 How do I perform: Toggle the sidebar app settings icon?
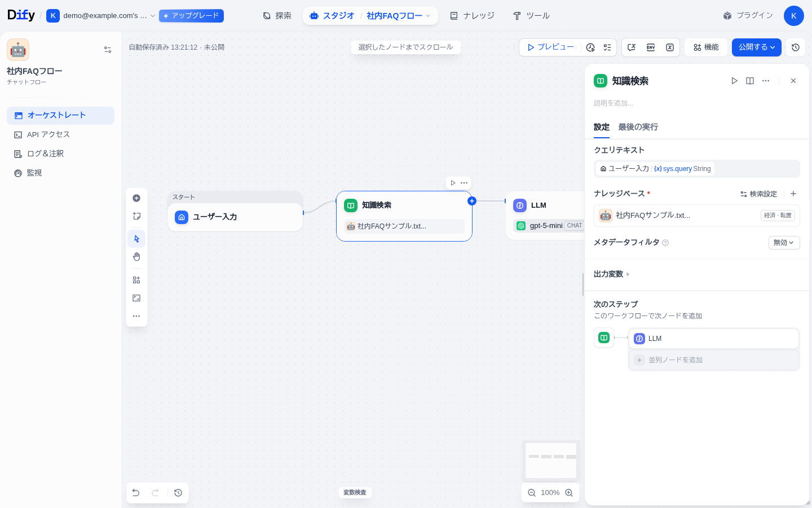point(108,50)
